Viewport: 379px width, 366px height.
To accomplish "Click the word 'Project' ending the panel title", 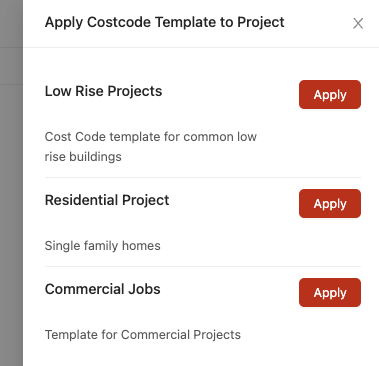I will coord(261,22).
